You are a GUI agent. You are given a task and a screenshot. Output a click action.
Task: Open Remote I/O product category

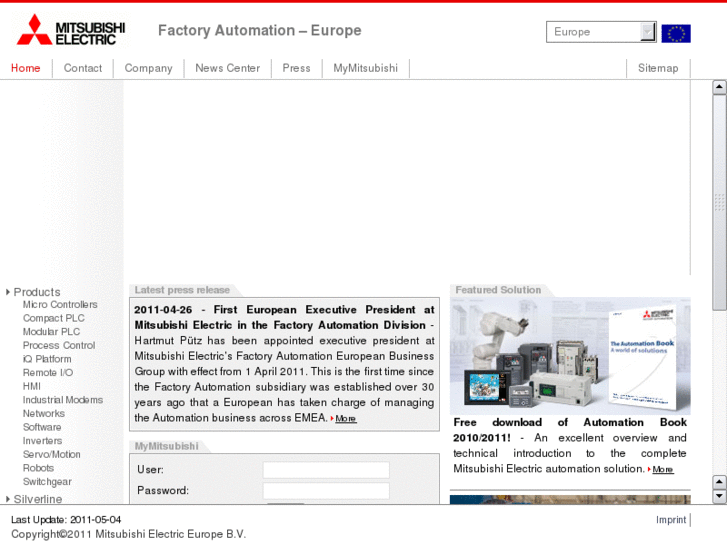pyautogui.click(x=48, y=372)
